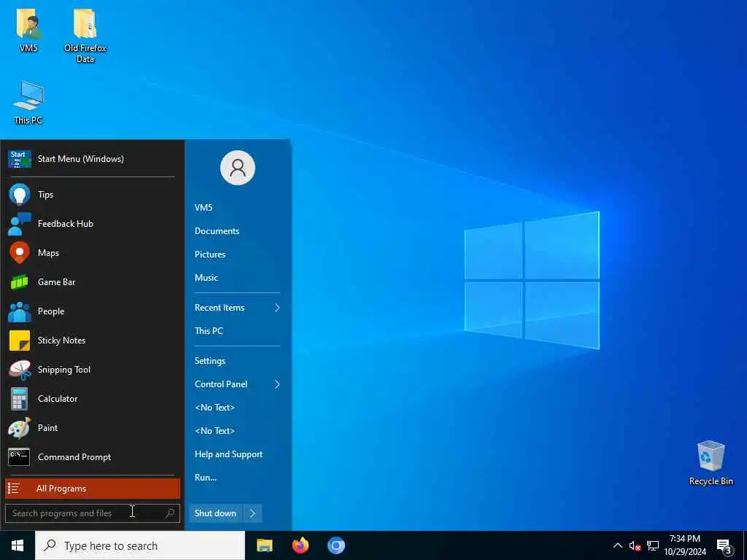Click the Start Menu (Windows) icon

click(x=20, y=159)
